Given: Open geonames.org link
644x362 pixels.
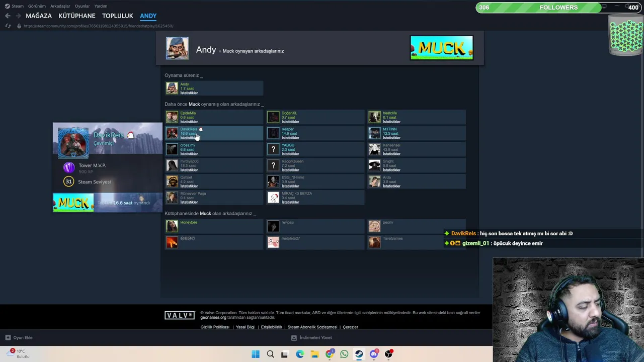Looking at the screenshot, I should pos(213,317).
